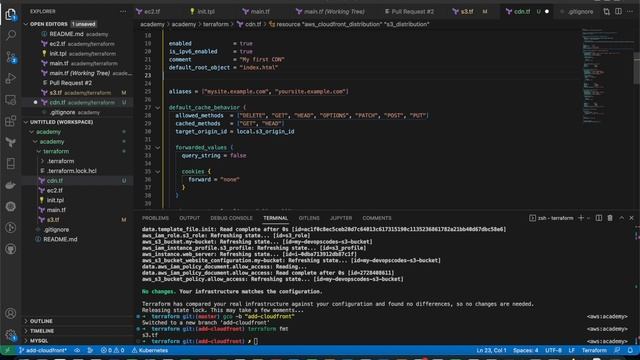Open the Docker view in activity bar
640x360 pixels.
click(x=11, y=185)
